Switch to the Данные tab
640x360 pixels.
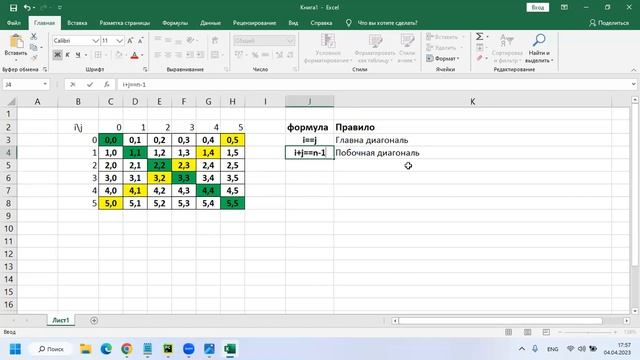point(210,23)
